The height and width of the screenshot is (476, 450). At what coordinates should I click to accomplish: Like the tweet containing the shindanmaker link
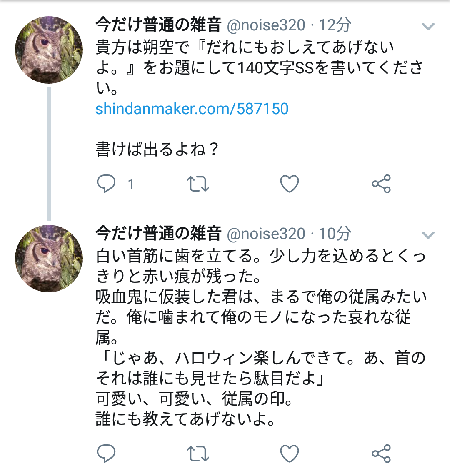[x=290, y=184]
